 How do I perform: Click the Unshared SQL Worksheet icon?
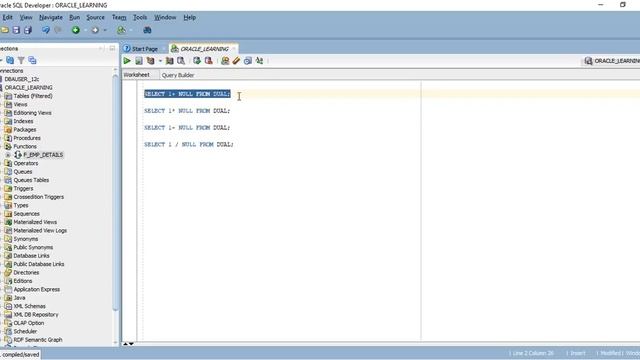point(225,61)
